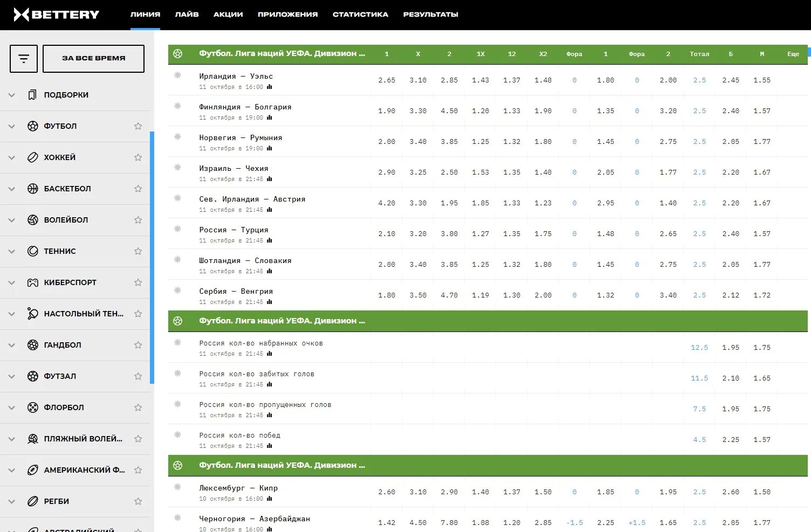Select draw odds 3.25 for Израиль – Чехия
The height and width of the screenshot is (532, 811).
point(418,172)
